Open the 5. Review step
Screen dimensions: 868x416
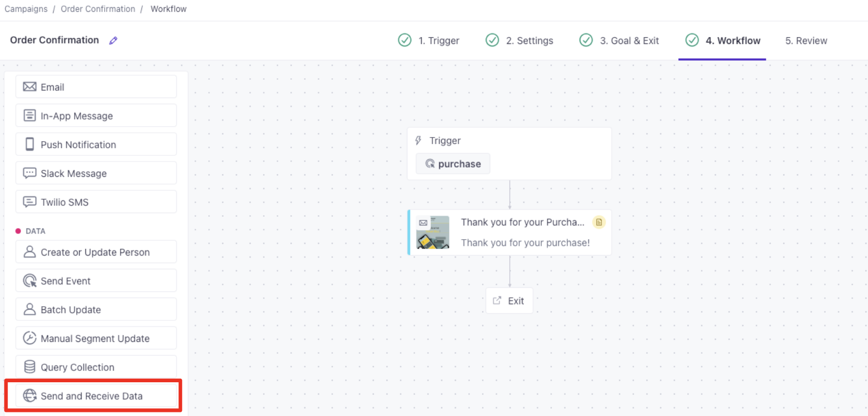pyautogui.click(x=806, y=40)
